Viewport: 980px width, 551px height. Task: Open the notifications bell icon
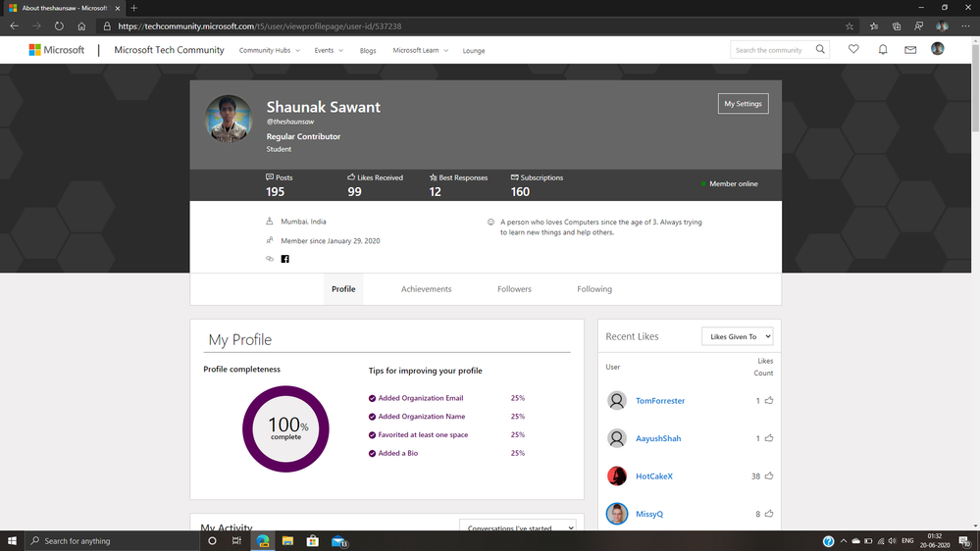pos(882,49)
